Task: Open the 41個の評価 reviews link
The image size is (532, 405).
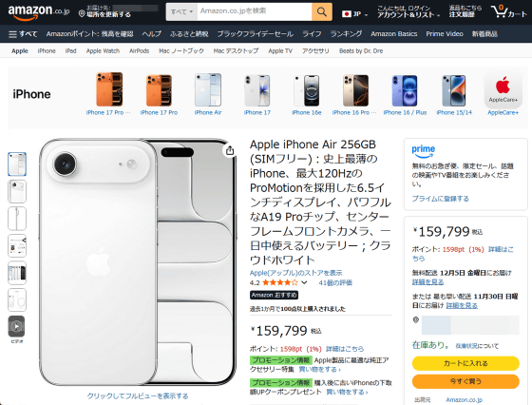Action: point(335,282)
